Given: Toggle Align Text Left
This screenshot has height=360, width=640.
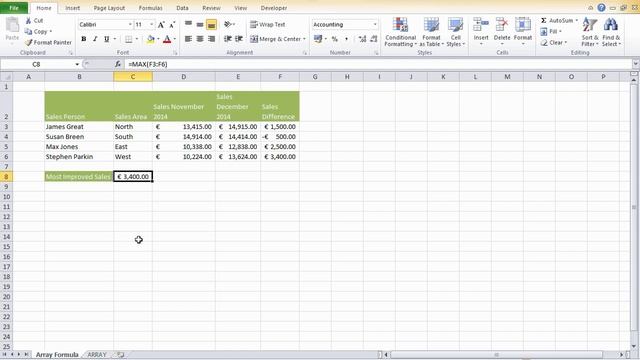Looking at the screenshot, I should tap(188, 39).
